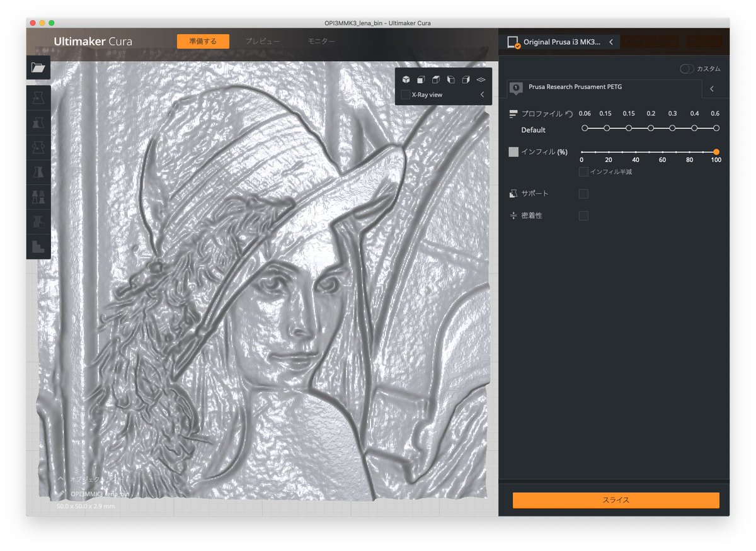Click the extruder 1 badge icon
The image size is (756, 551).
coord(516,88)
